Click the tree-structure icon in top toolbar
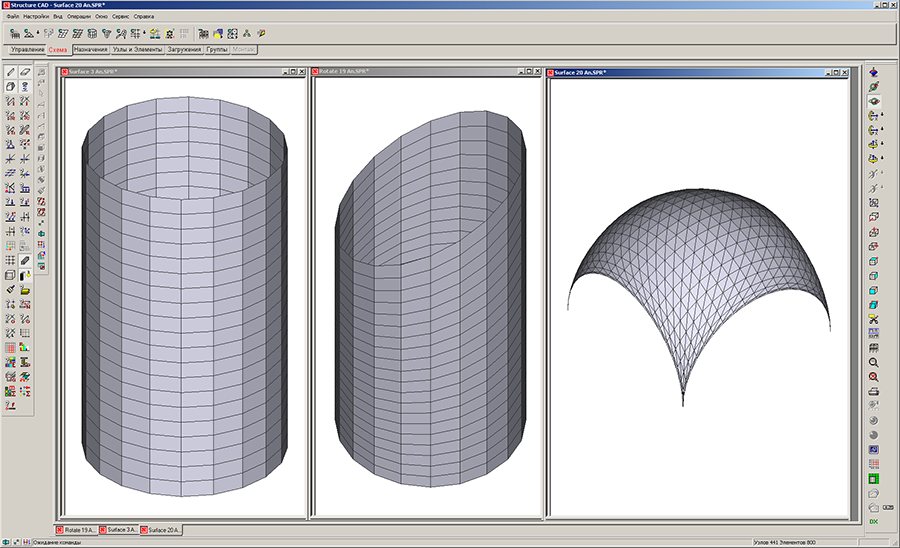 [246, 34]
